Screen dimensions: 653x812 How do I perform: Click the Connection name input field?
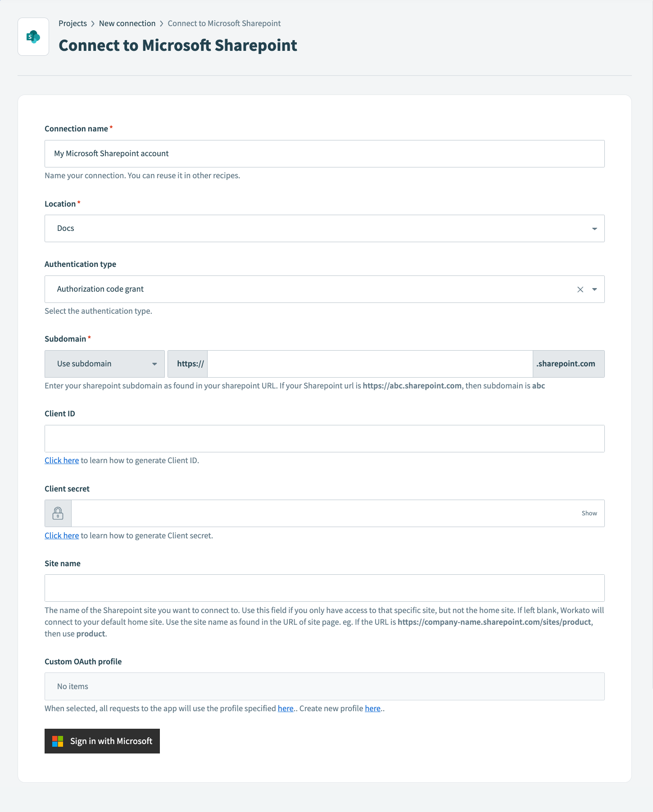click(324, 153)
